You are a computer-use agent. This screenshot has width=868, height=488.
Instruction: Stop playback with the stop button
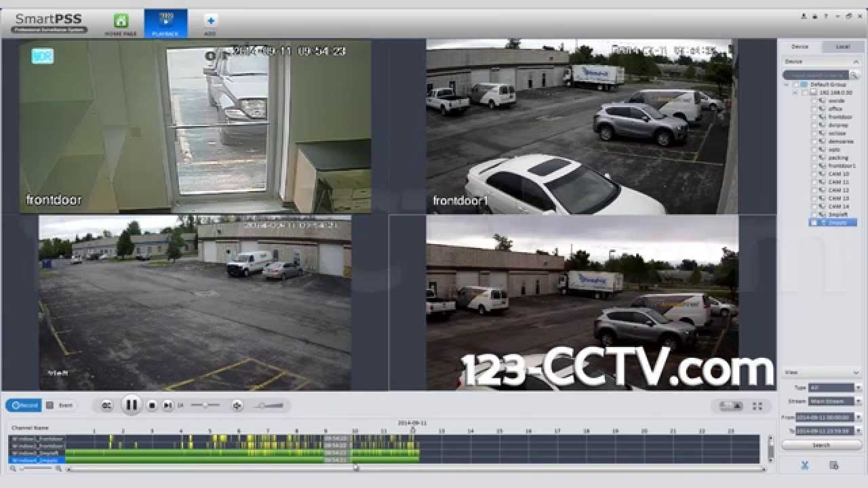coord(153,405)
